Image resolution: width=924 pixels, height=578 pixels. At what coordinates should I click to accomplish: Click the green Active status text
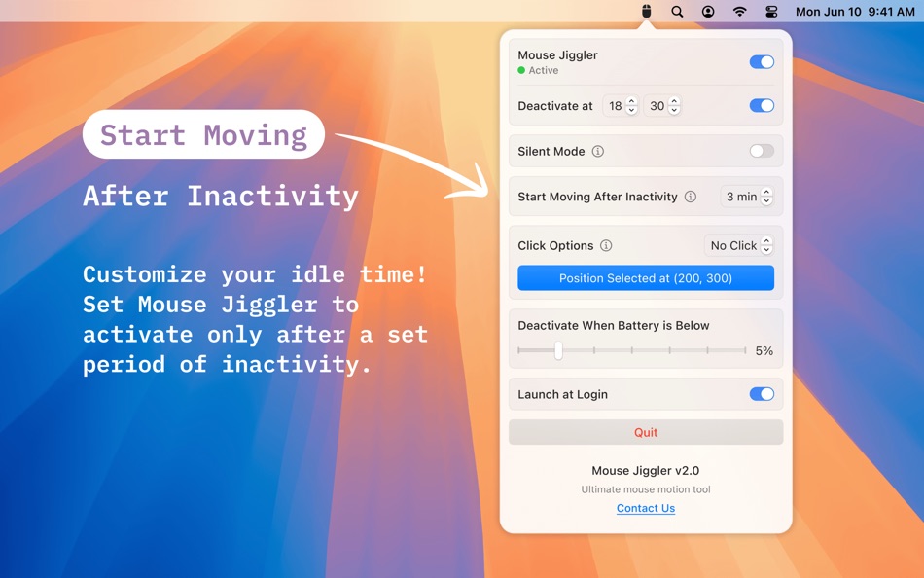pyautogui.click(x=544, y=70)
